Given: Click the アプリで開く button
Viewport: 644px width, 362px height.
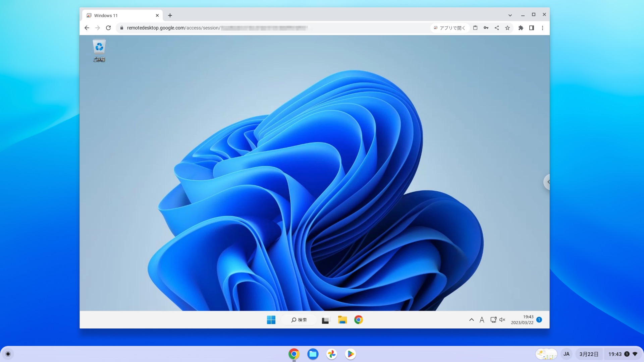Looking at the screenshot, I should pos(449,28).
